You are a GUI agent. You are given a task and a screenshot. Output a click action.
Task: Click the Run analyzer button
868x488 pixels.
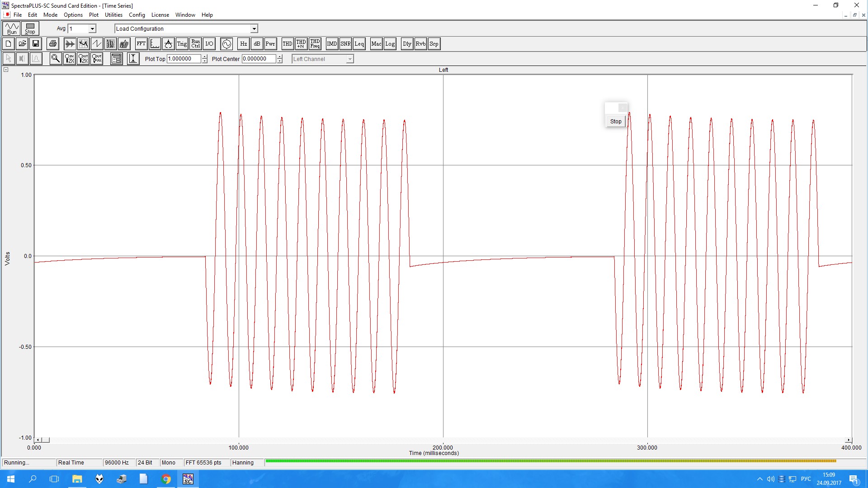pyautogui.click(x=11, y=28)
